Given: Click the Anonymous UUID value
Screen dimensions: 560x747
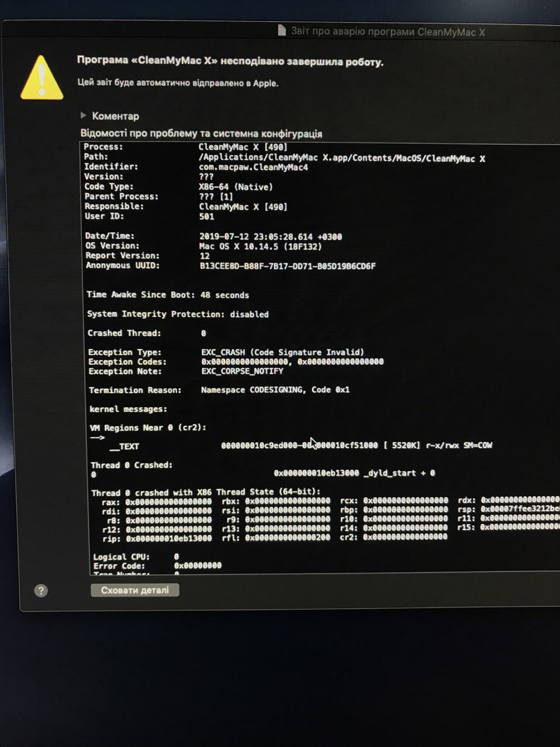Looking at the screenshot, I should pos(288,266).
